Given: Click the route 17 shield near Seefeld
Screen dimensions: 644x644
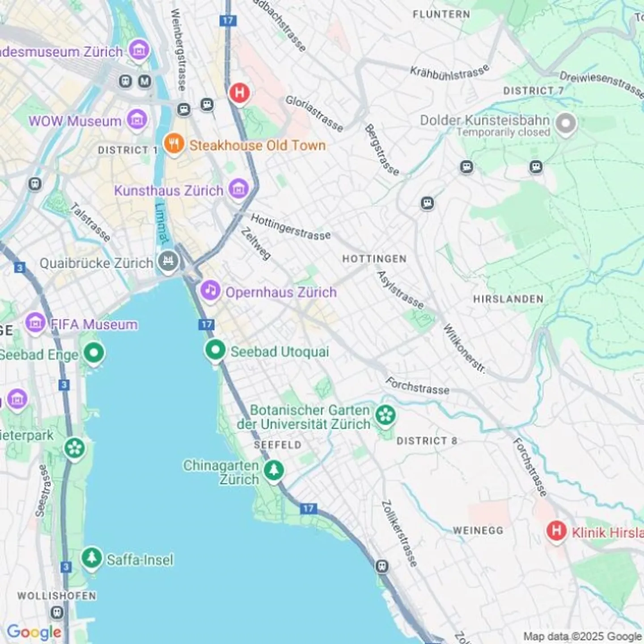Looking at the screenshot, I should (308, 508).
